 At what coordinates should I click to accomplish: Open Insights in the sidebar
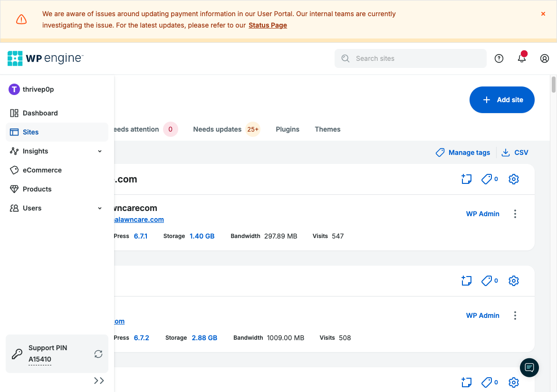tap(57, 151)
